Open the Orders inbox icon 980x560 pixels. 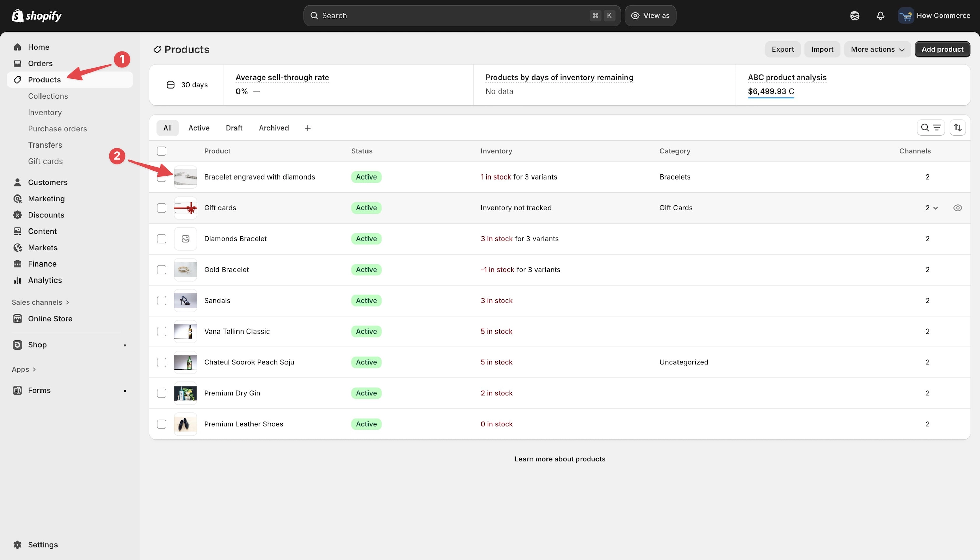17,63
